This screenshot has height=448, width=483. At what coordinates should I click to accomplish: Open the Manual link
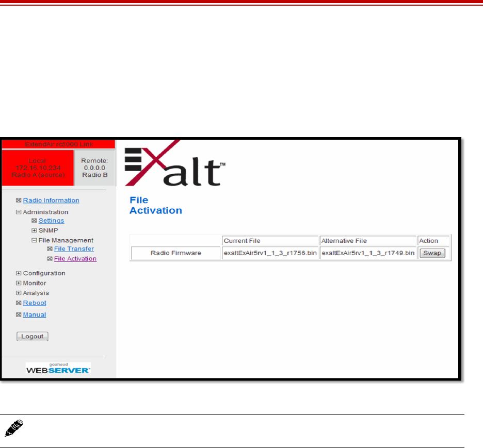pos(35,315)
